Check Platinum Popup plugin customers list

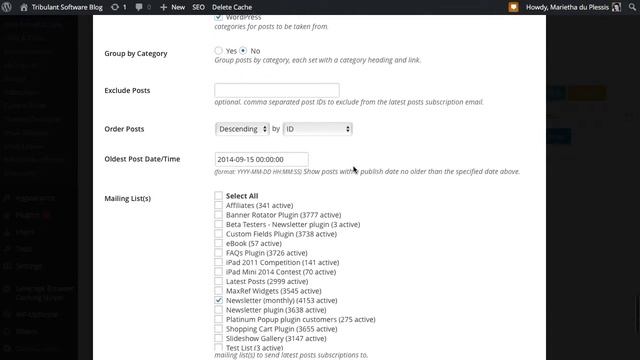(219, 319)
